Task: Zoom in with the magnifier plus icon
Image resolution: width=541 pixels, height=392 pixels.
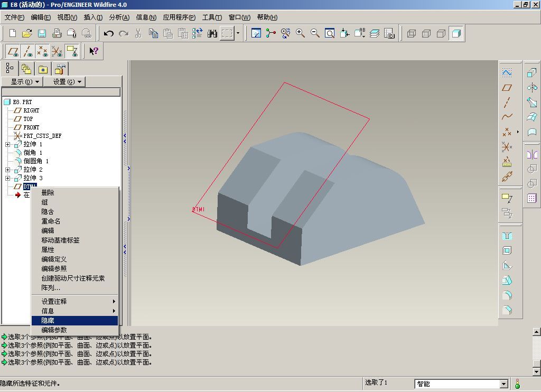Action: click(300, 33)
